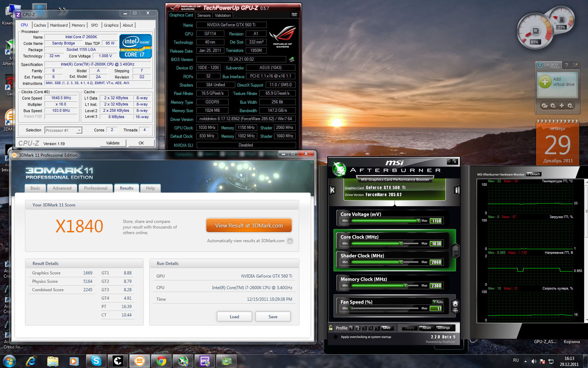Screen dimensions: 588x368
Task: Open the Afterburner info 'i' icon
Action: [457, 190]
